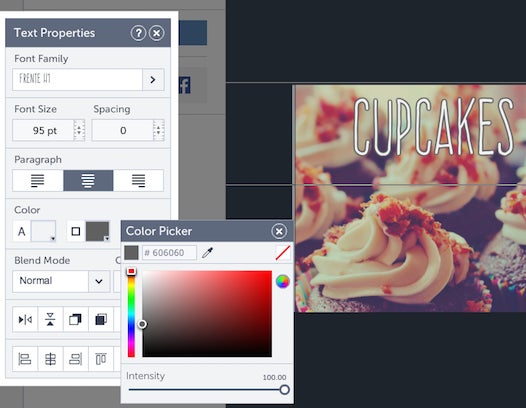
Task: Click the outline color gray swatch
Action: [x=98, y=231]
